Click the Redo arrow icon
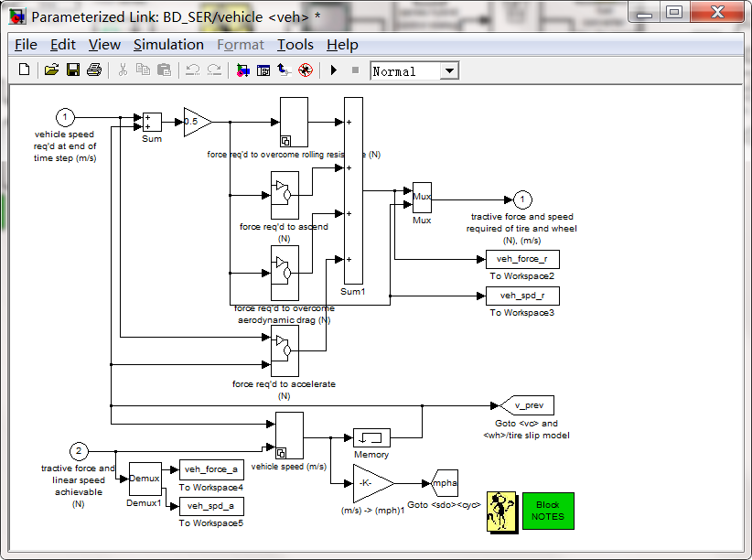This screenshot has width=752, height=560. [214, 70]
